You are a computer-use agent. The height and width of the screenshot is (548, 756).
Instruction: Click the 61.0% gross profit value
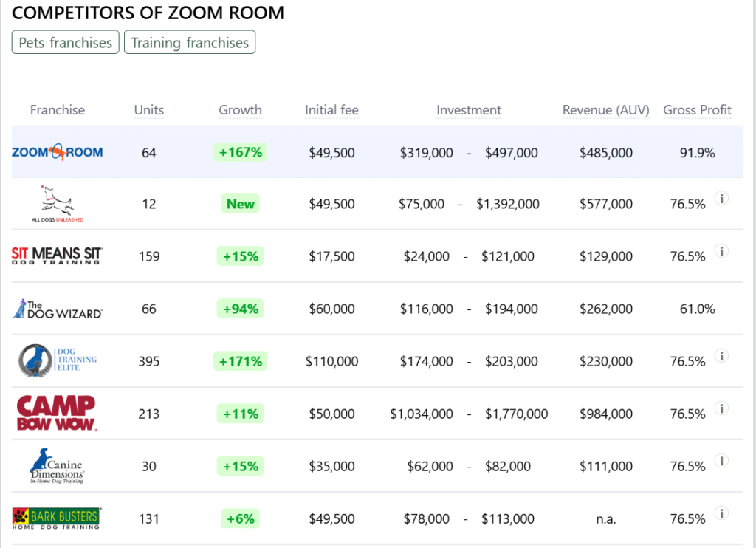(697, 309)
